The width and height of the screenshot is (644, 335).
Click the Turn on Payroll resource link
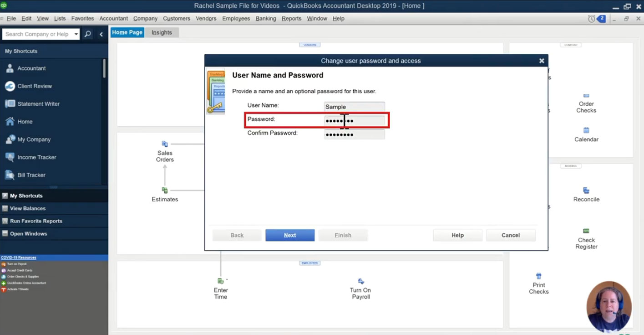pyautogui.click(x=17, y=264)
